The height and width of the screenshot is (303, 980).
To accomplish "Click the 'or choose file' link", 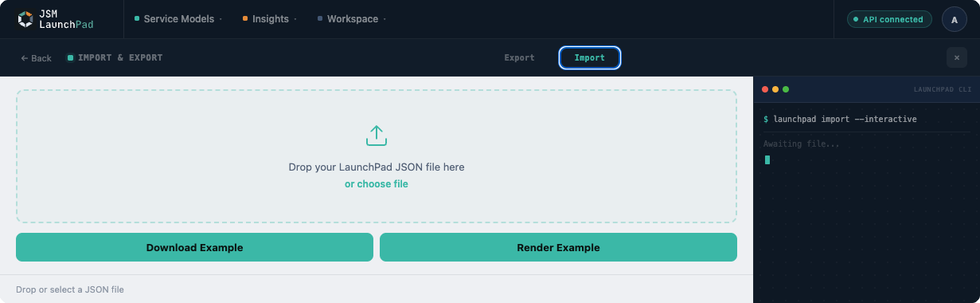I will point(377,184).
